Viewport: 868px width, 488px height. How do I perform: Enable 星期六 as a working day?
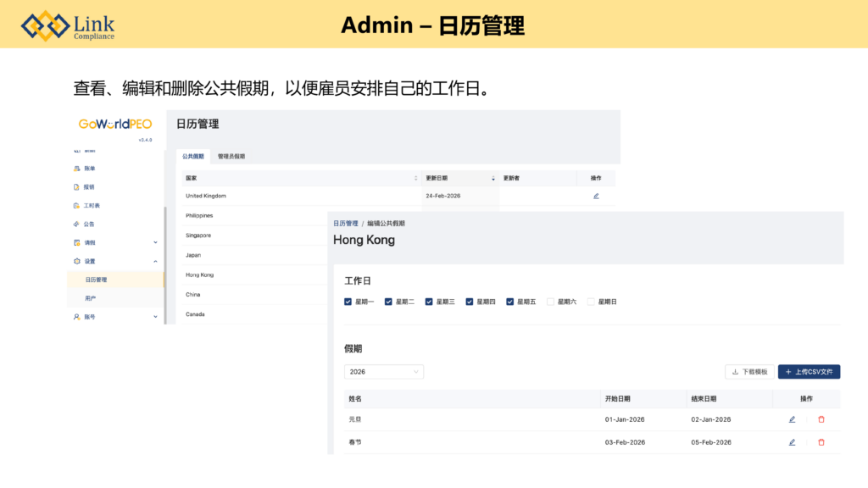551,302
